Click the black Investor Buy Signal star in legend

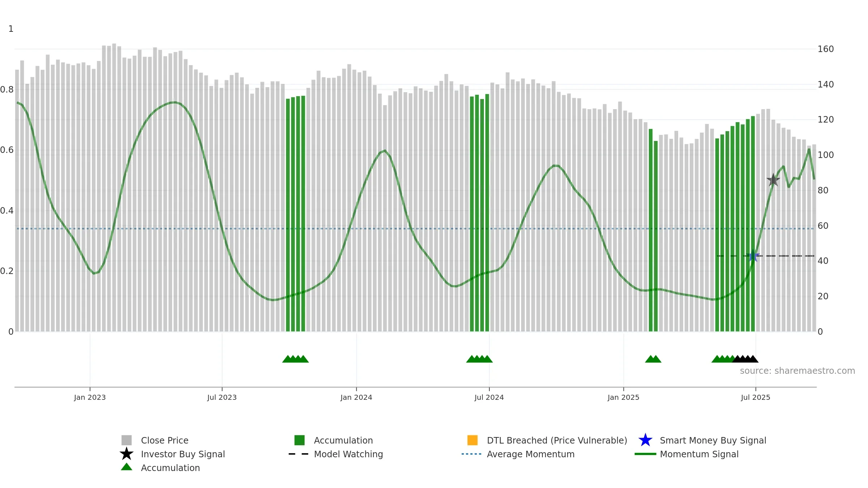tap(127, 454)
